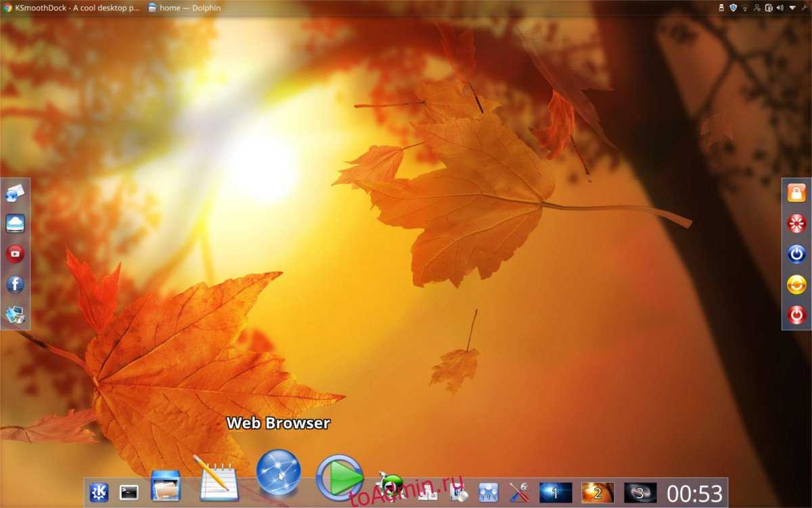Open the Facebook icon in left dock
This screenshot has height=508, width=812.
[x=15, y=284]
